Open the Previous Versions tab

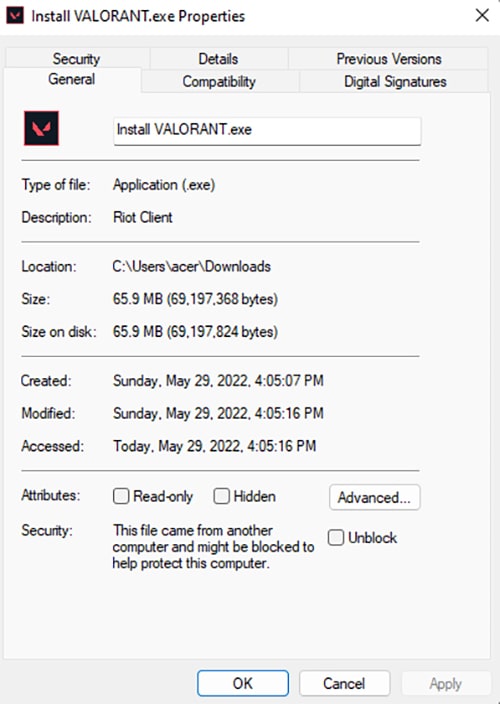pos(389,59)
